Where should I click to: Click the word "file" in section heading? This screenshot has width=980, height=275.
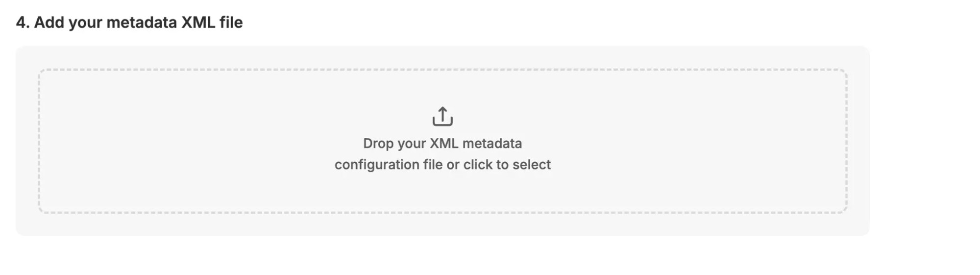tap(231, 23)
